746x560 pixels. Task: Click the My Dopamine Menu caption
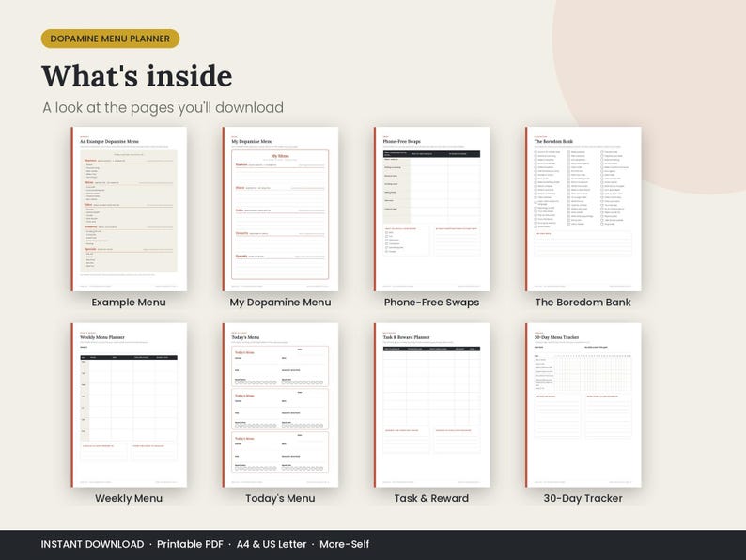(280, 303)
